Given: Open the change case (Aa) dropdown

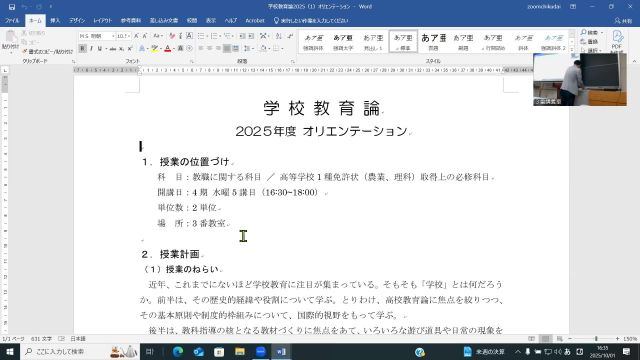Looking at the screenshot, I should (158, 36).
